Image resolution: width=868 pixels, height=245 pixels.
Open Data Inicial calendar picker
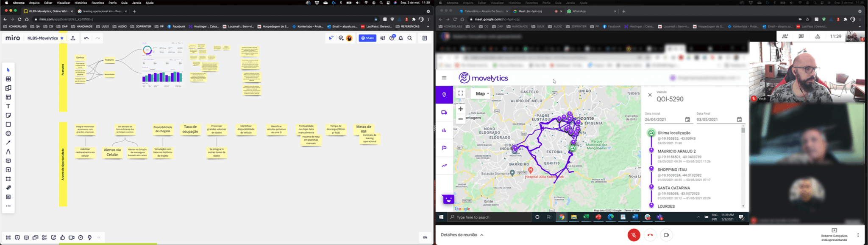(x=687, y=120)
